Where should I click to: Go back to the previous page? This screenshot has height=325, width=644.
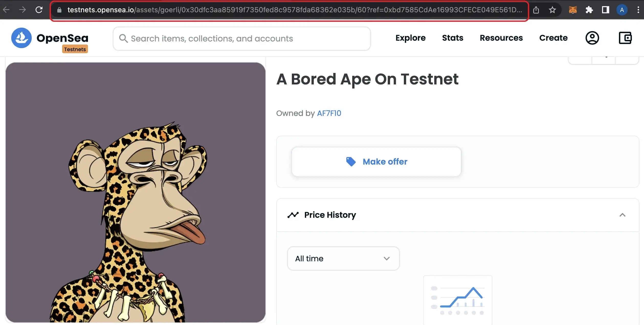pos(6,10)
